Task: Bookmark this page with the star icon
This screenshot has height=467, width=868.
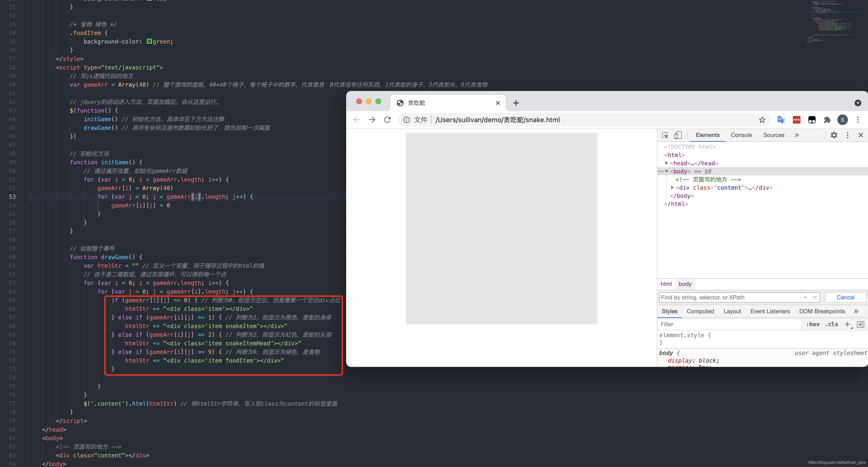Action: tap(762, 120)
